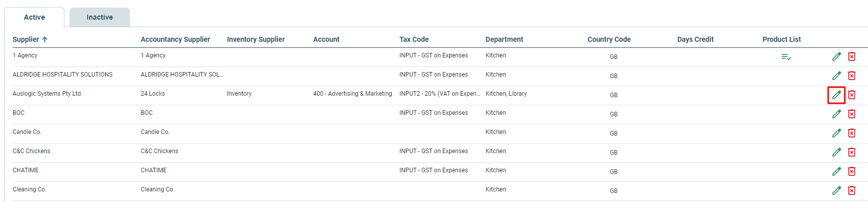
Task: Delete the 1 Agency supplier row
Action: tap(852, 56)
